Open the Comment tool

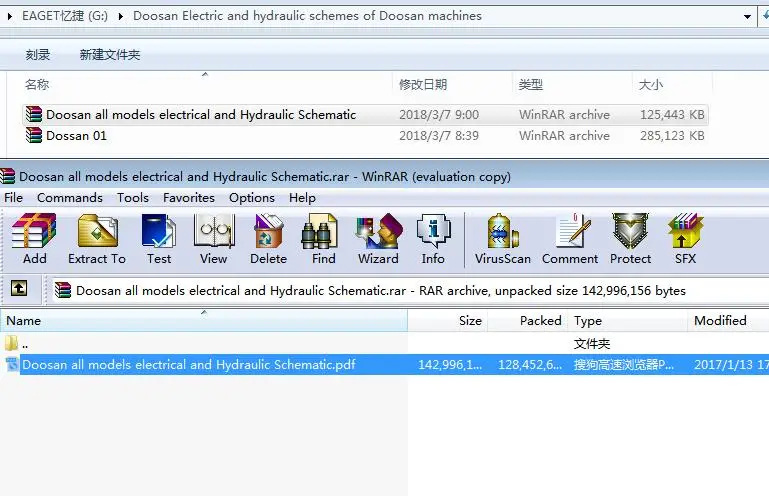[570, 239]
